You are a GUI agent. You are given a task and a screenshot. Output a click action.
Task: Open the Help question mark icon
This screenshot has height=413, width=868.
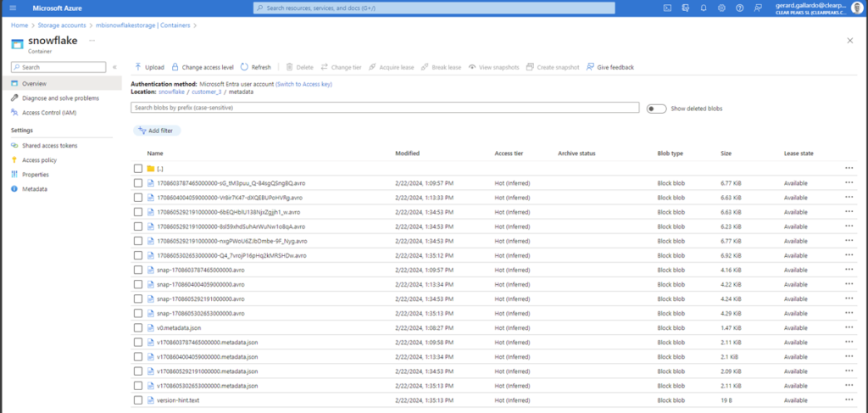pos(739,8)
